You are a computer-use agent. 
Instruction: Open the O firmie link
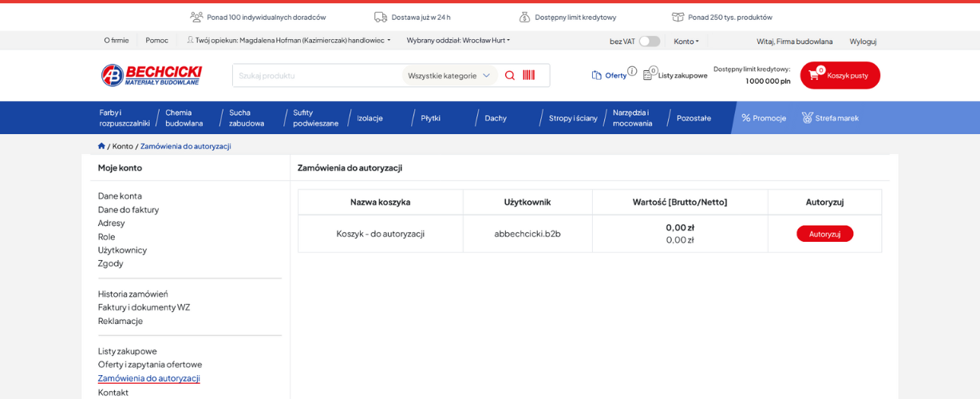(117, 40)
